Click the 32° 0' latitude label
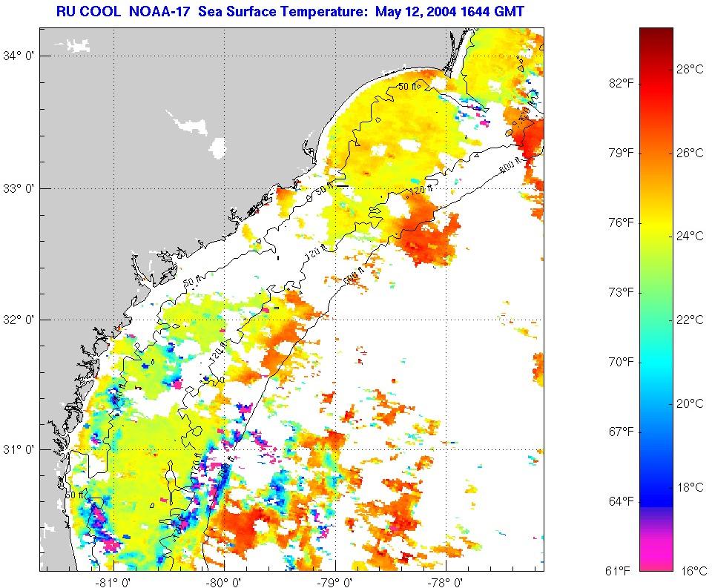Screen dimensions: 712x588 pos(18,320)
